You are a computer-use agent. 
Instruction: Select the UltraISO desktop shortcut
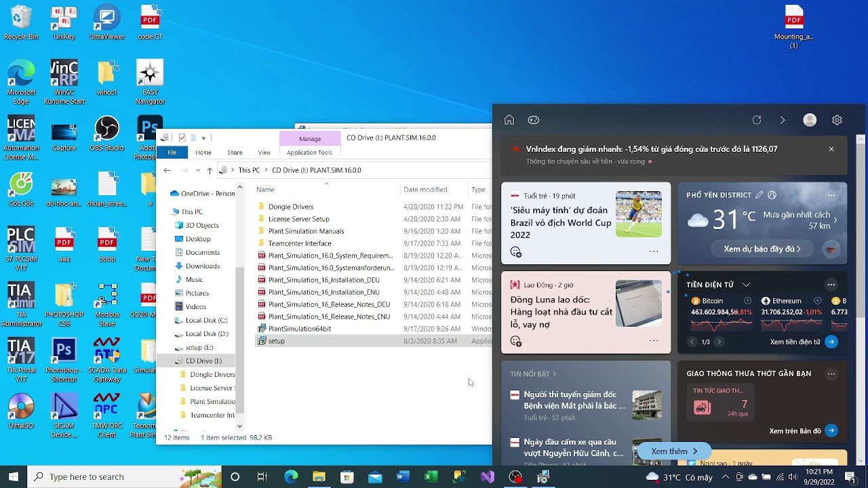click(x=21, y=411)
